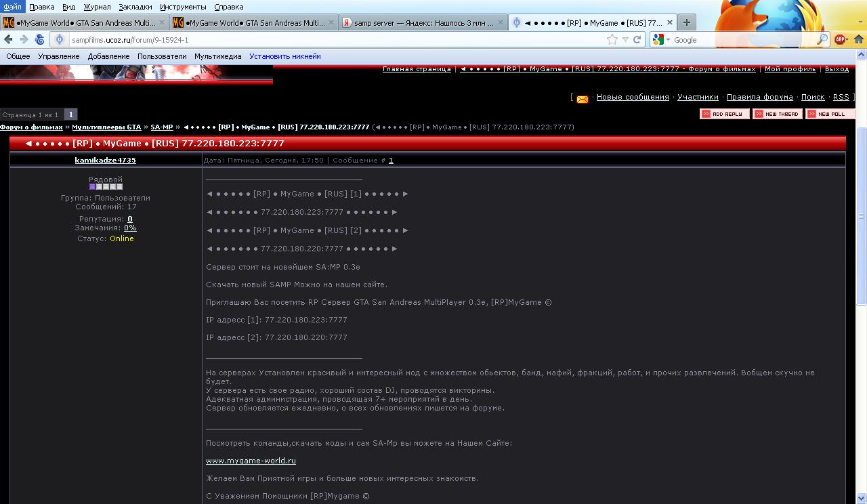Open the address bar history dropdown arrow
The width and height of the screenshot is (867, 504).
coord(625,40)
